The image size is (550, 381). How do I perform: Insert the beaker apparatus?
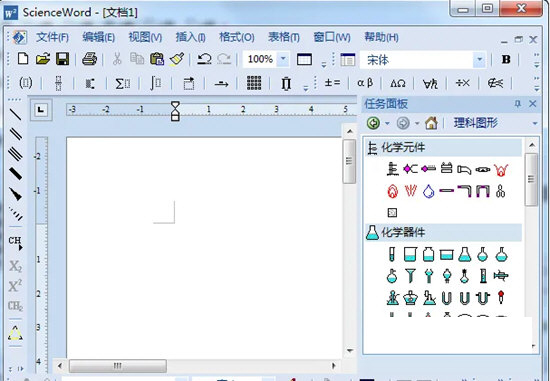pos(410,254)
